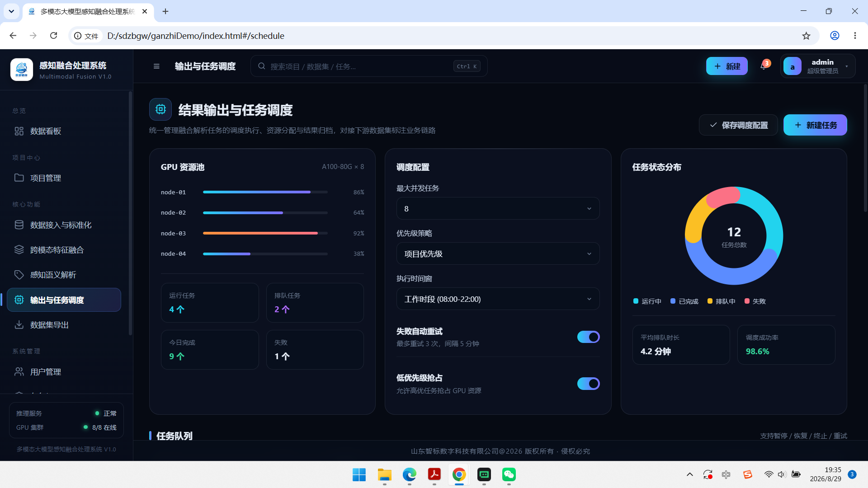
Task: Launch WeChat from taskbar
Action: (509, 474)
